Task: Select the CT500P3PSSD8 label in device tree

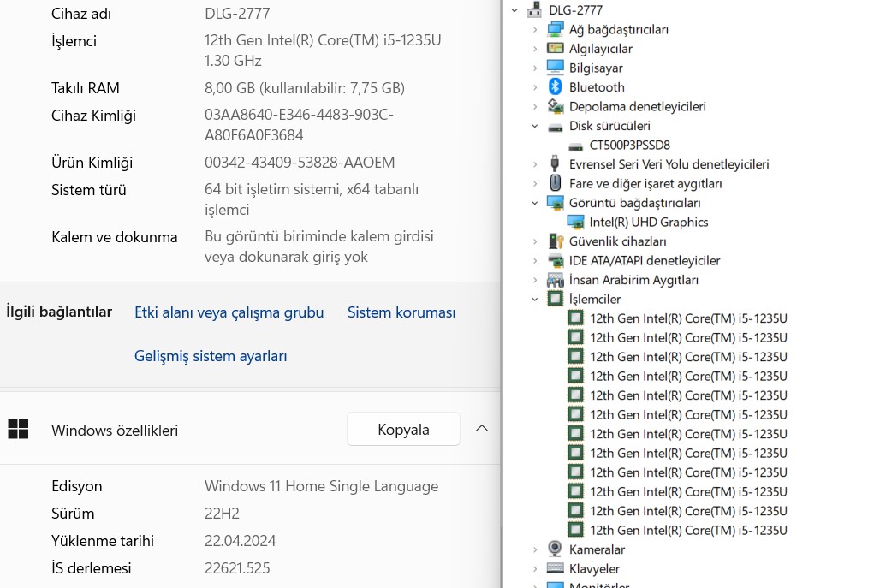Action: pyautogui.click(x=630, y=145)
